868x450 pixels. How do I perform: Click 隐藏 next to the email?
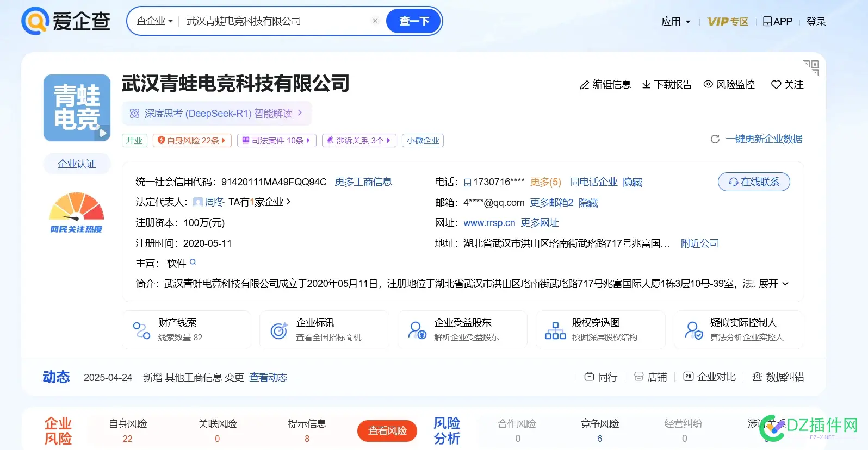(588, 203)
